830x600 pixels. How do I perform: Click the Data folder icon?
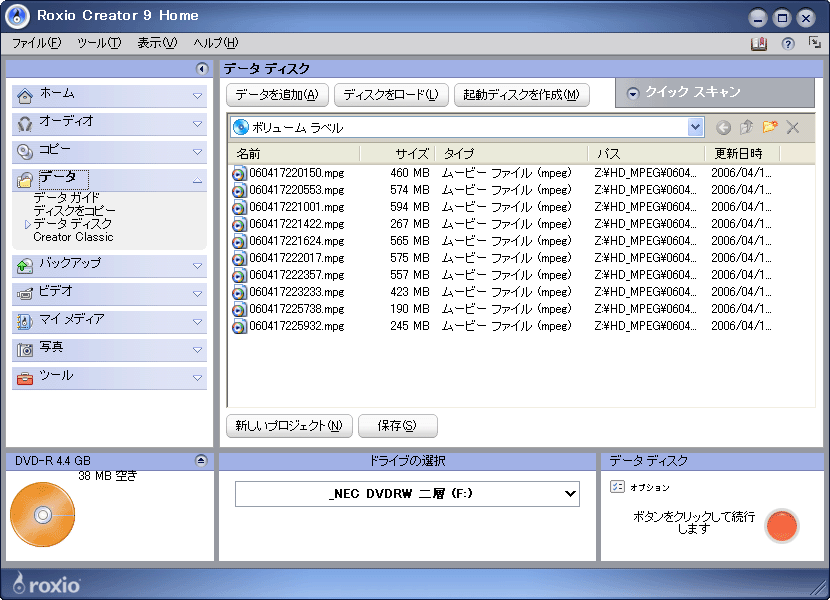[x=25, y=180]
